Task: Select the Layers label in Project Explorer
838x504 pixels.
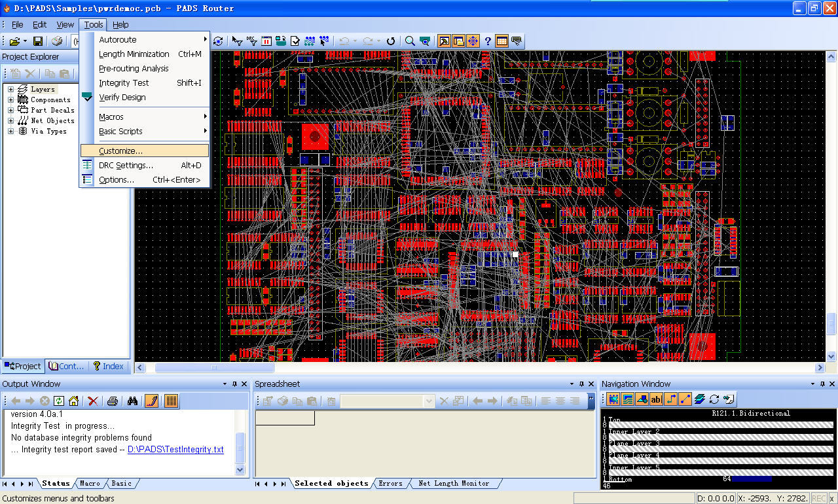Action: click(x=43, y=90)
